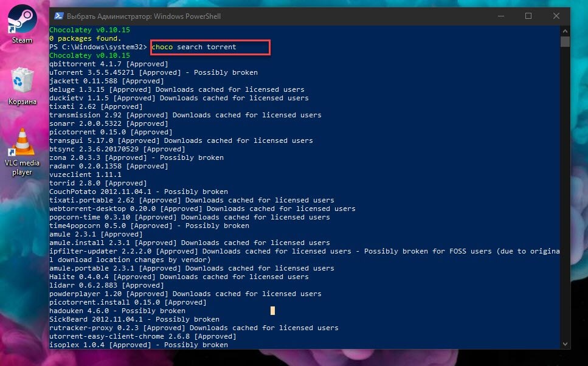Click the scrollbar down arrow
This screenshot has height=366, width=588.
[x=565, y=344]
